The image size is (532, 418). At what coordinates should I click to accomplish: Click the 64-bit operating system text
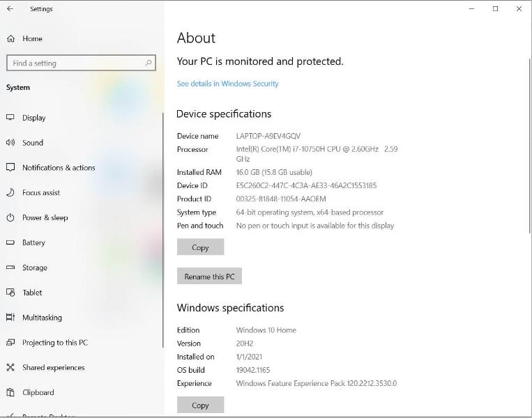tap(310, 212)
